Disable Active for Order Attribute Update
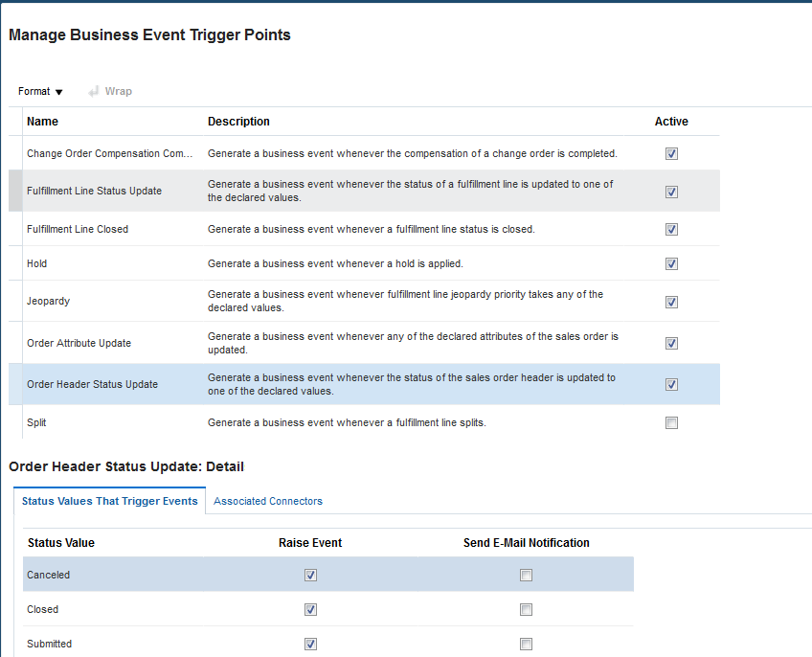812x657 pixels. coord(671,343)
